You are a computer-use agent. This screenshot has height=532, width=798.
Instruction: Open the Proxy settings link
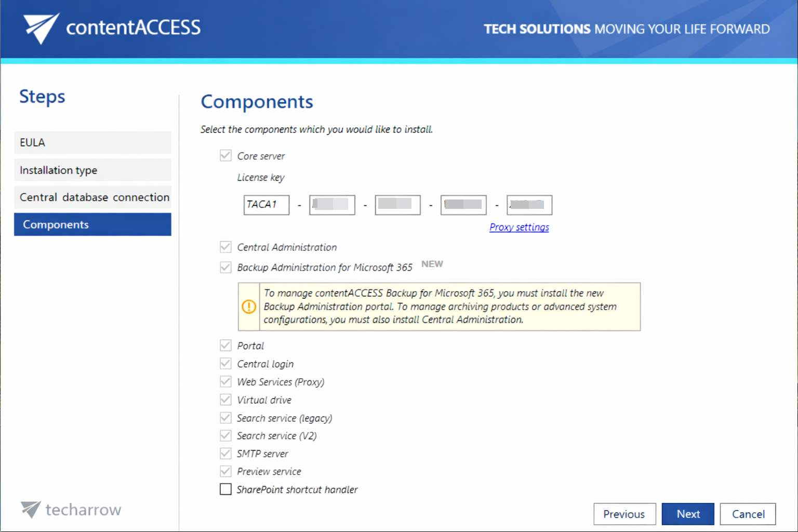(x=518, y=227)
